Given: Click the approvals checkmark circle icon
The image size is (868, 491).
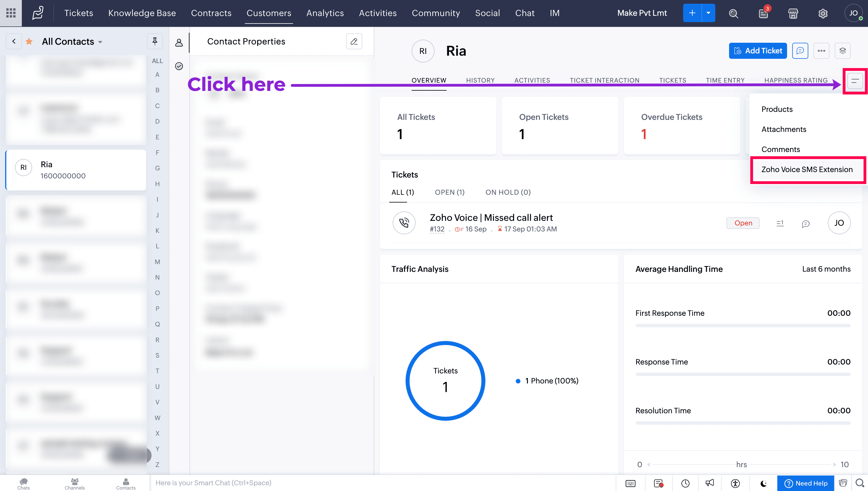Looking at the screenshot, I should (x=179, y=66).
